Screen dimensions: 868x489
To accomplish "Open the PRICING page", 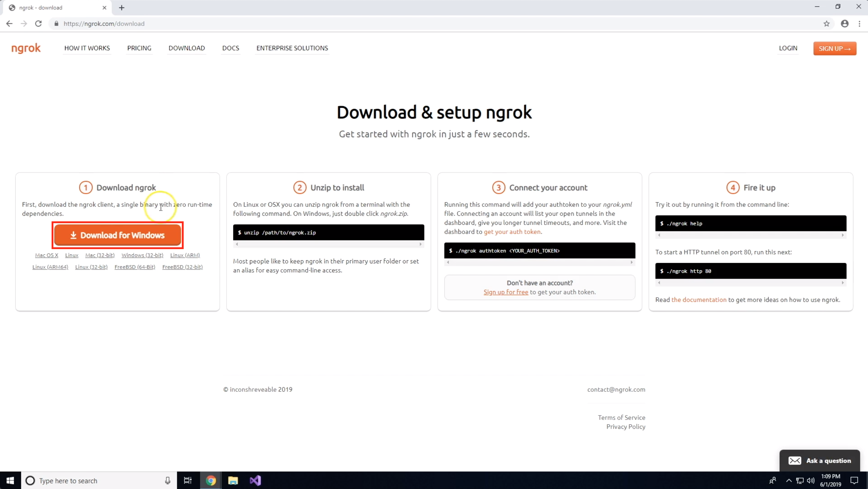I will 139,48.
